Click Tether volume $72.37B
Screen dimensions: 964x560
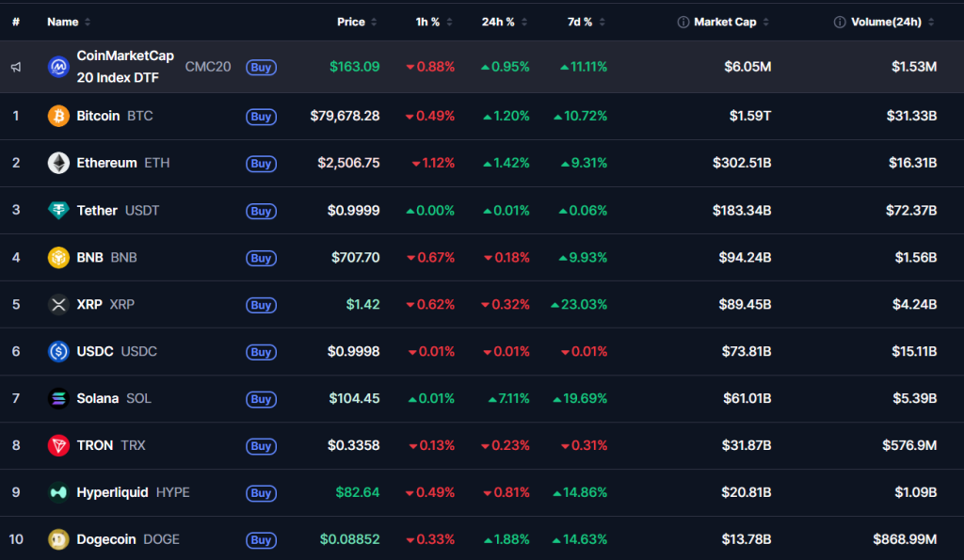click(x=911, y=210)
